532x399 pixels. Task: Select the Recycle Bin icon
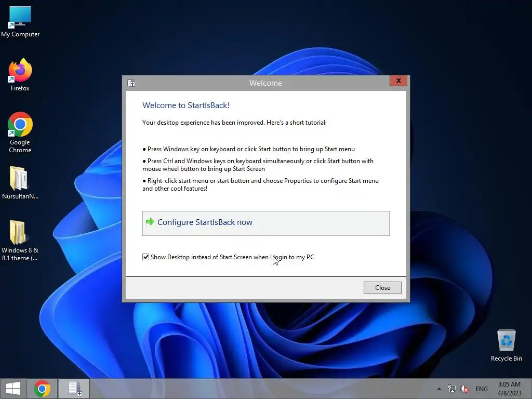tap(506, 345)
